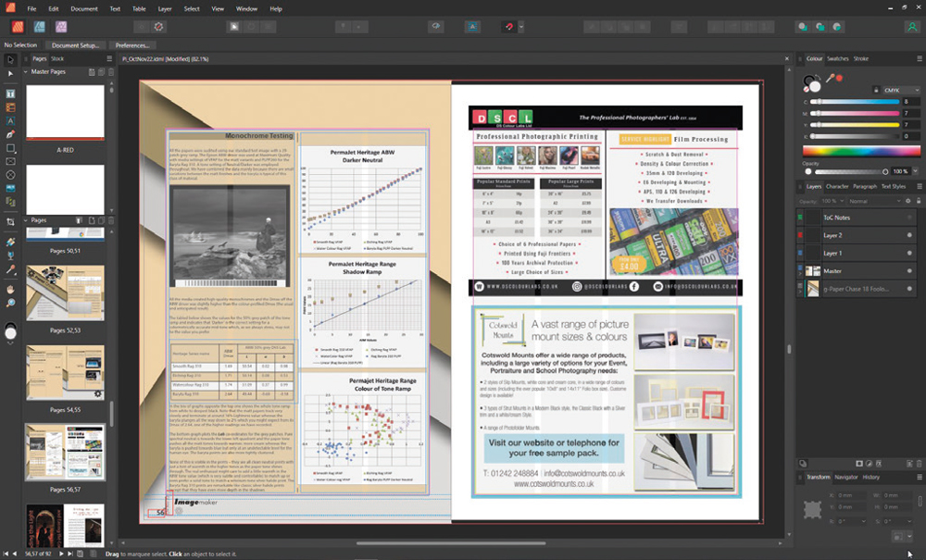Select the Rectangle shape tool
926x560 pixels.
pos(10,148)
